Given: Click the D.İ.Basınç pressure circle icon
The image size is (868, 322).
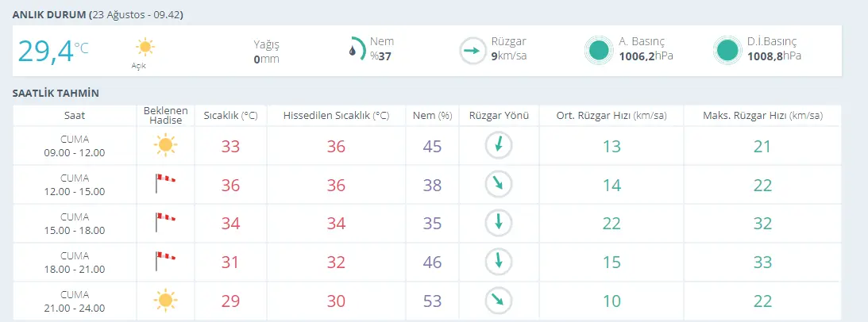Looking at the screenshot, I should (x=727, y=51).
